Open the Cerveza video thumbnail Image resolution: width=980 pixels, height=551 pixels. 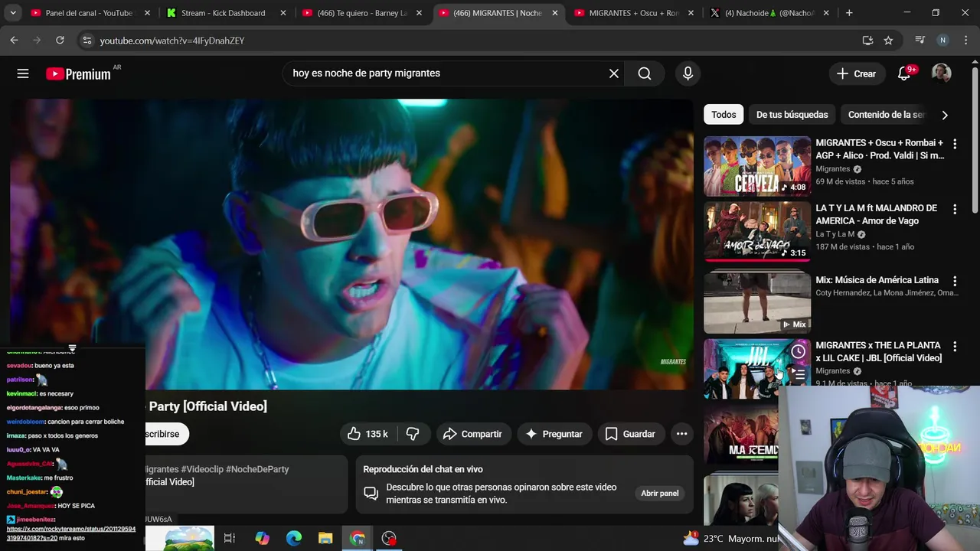757,166
